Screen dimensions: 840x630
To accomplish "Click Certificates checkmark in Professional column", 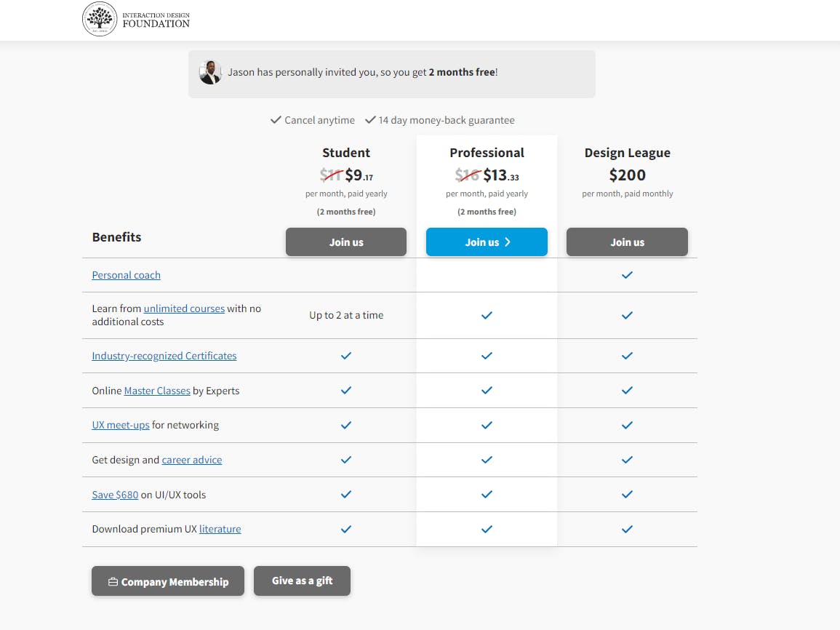I will point(487,356).
